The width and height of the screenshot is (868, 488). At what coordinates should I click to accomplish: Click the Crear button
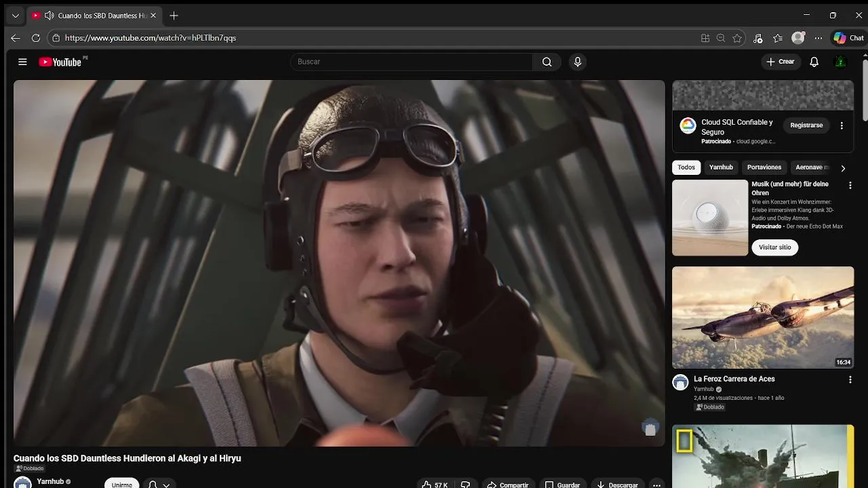(x=780, y=62)
